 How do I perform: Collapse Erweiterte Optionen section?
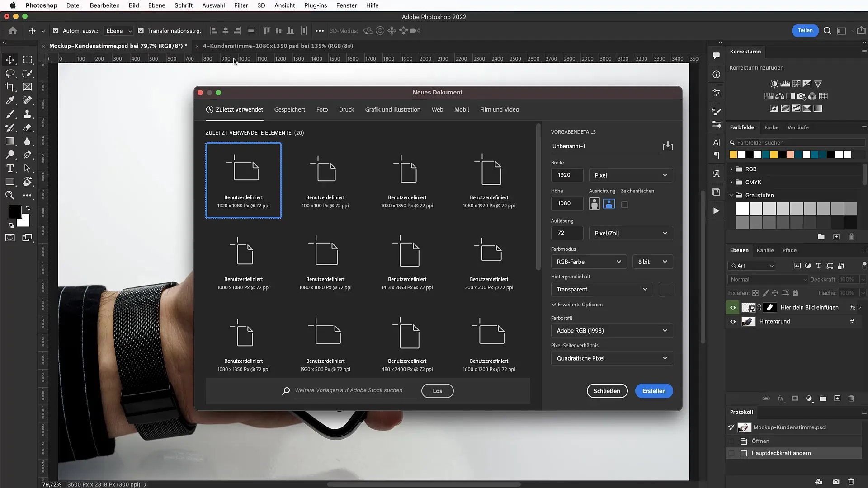pos(577,305)
